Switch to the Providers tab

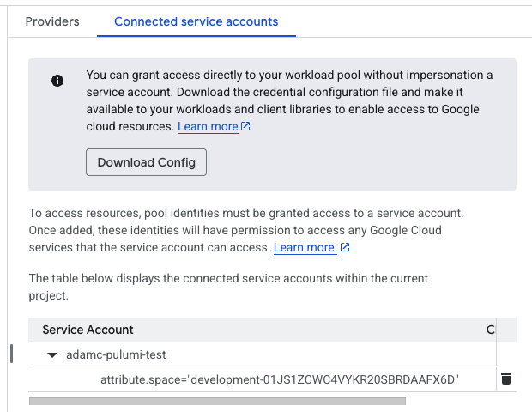[x=52, y=21]
